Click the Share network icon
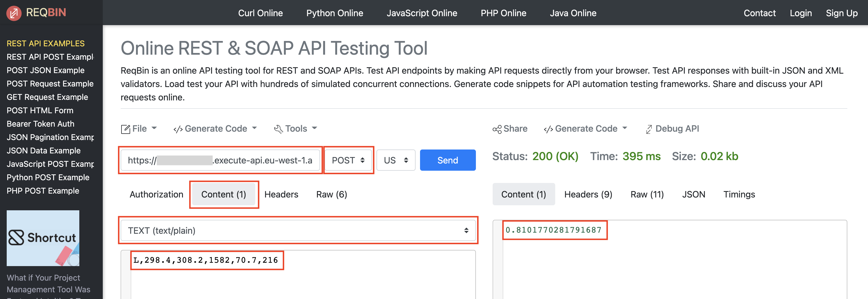Screen dimensions: 868x299 [497, 129]
